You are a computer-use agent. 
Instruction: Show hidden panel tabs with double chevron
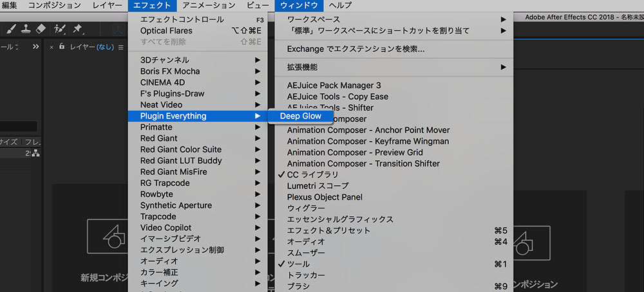pos(35,47)
